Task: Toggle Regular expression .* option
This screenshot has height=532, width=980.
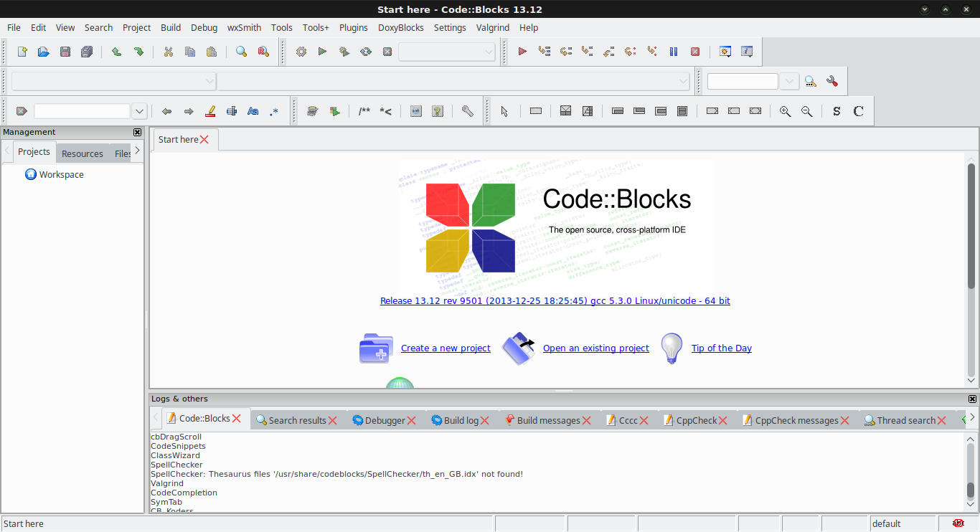Action: coord(274,111)
